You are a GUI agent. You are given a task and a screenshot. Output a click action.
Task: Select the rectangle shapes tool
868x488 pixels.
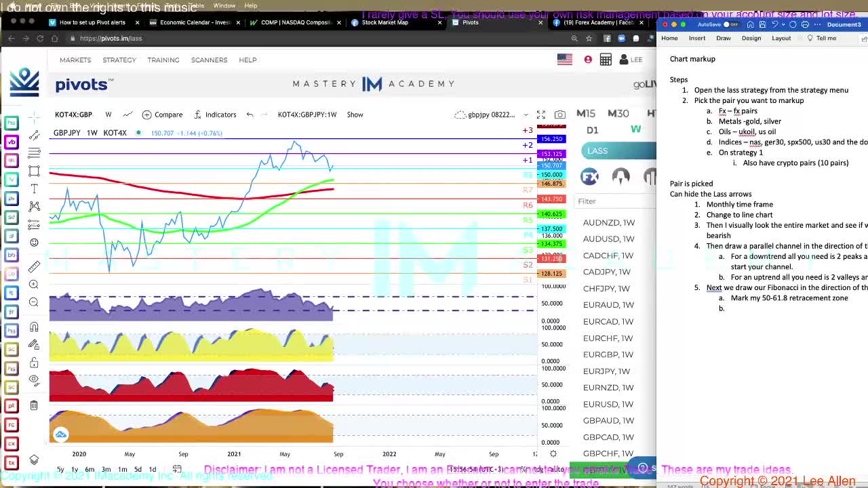[x=34, y=171]
